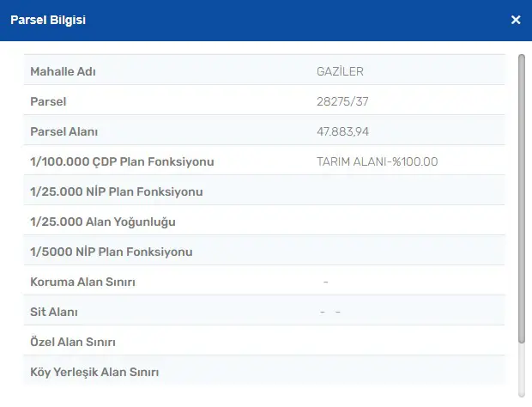The height and width of the screenshot is (407, 532).
Task: Close the Parsel Bilgisi dialog
Action: coord(516,20)
